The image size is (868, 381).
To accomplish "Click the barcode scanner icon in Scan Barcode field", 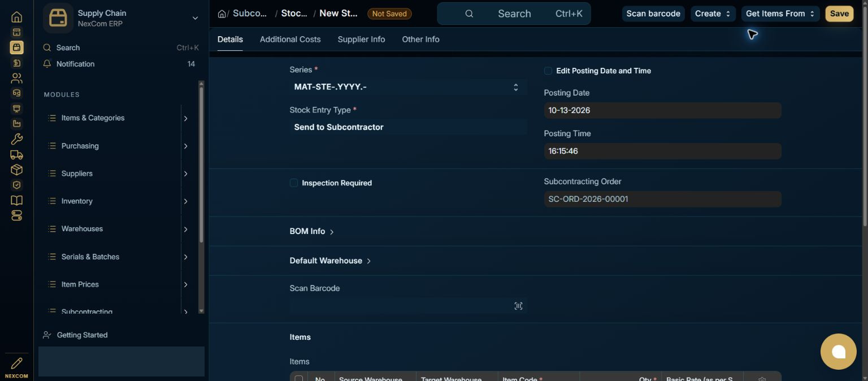I will [518, 306].
